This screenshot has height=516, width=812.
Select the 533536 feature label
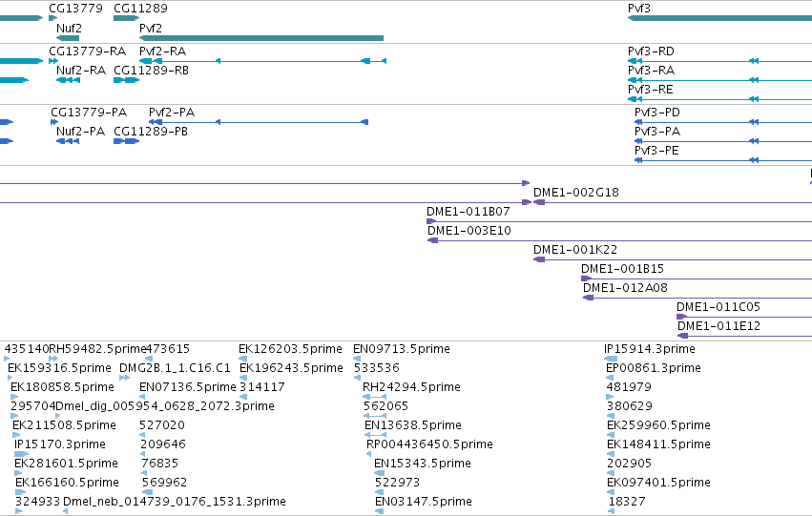point(377,368)
